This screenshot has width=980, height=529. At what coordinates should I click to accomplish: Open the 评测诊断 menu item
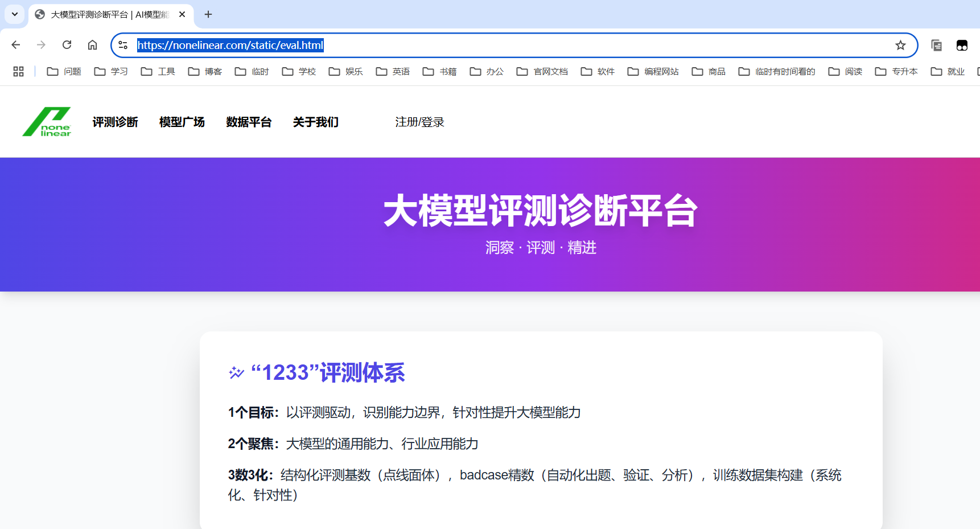(x=116, y=122)
